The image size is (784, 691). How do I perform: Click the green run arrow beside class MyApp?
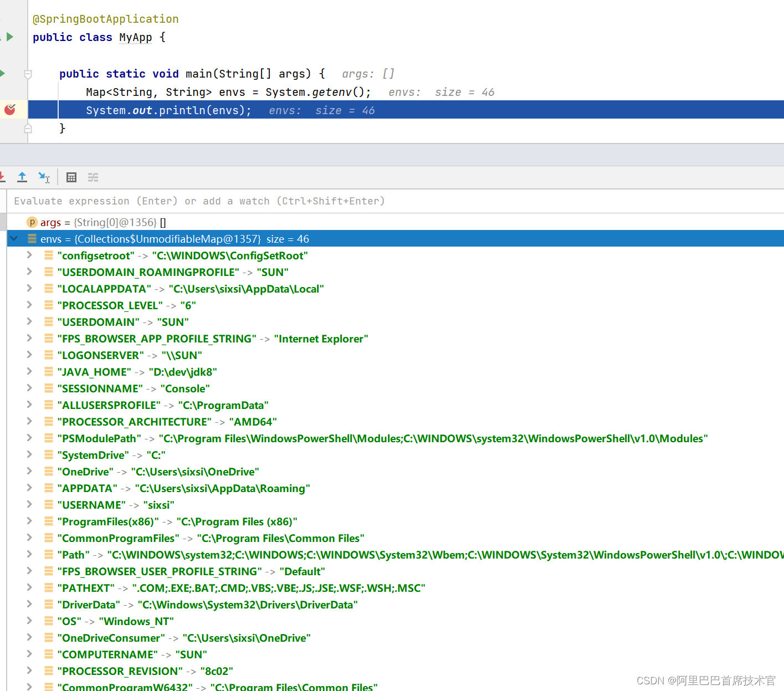click(x=10, y=36)
